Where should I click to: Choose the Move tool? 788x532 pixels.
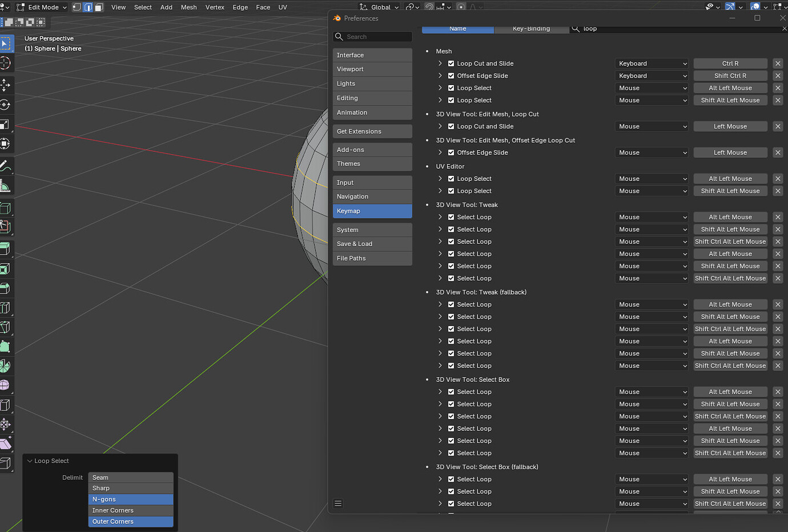(6, 86)
